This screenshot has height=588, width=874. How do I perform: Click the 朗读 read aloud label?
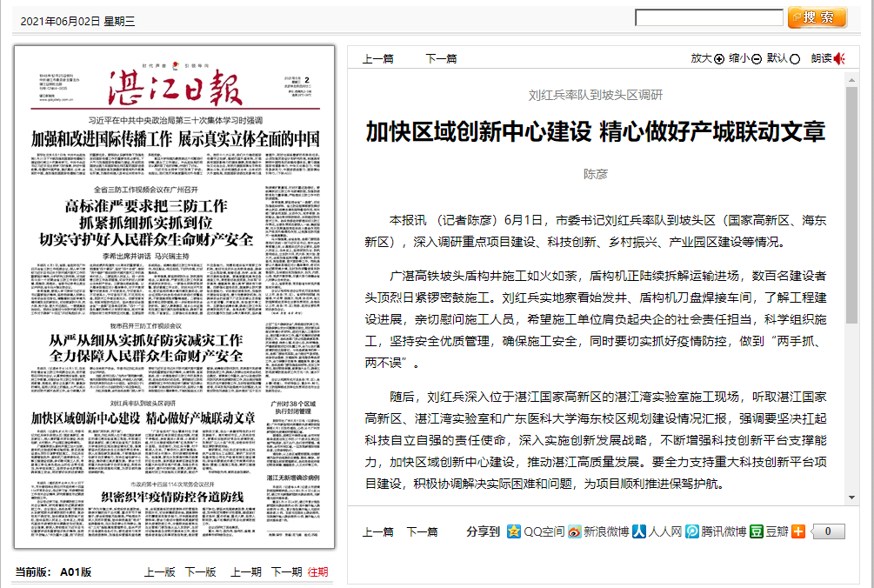pyautogui.click(x=821, y=58)
